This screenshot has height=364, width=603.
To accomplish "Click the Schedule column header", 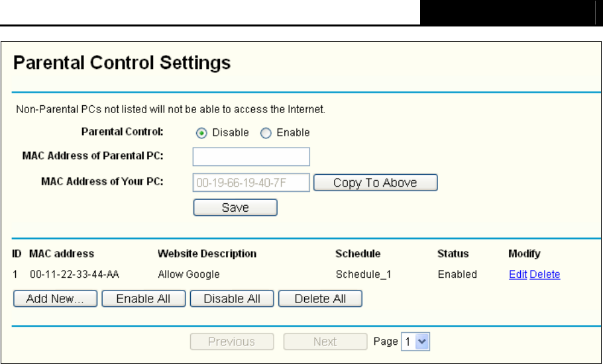I will [x=358, y=253].
